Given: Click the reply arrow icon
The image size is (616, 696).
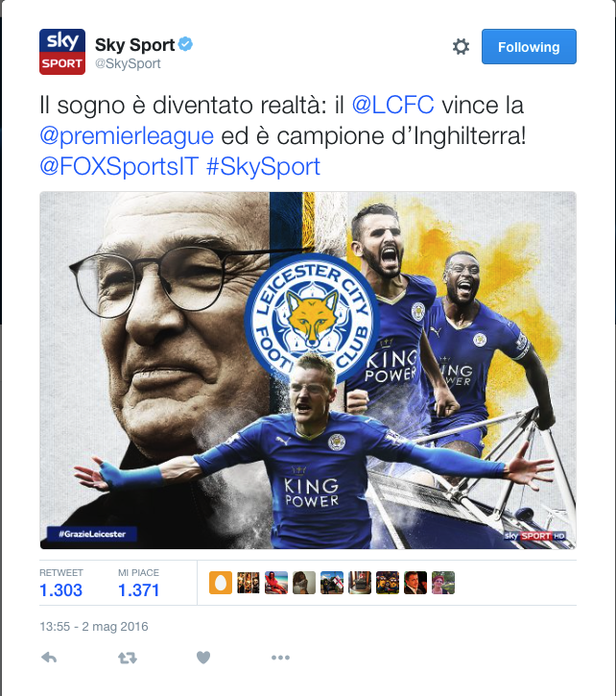Looking at the screenshot, I should pyautogui.click(x=49, y=658).
